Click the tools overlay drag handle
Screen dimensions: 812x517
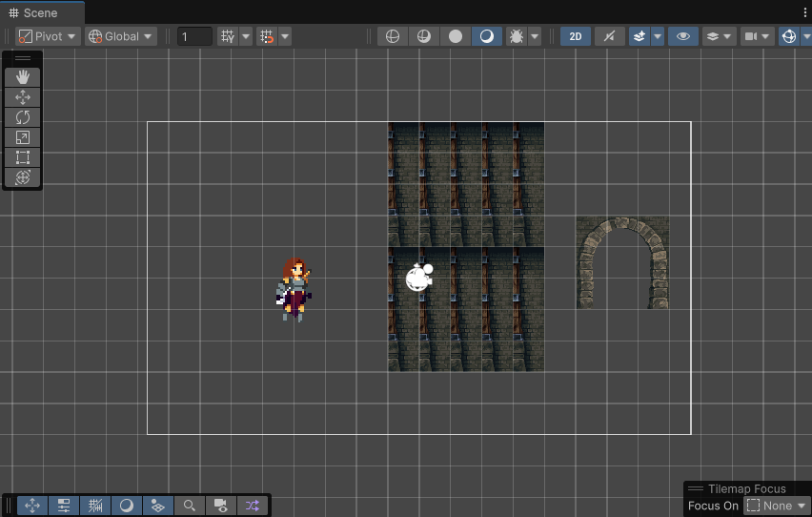pos(22,58)
